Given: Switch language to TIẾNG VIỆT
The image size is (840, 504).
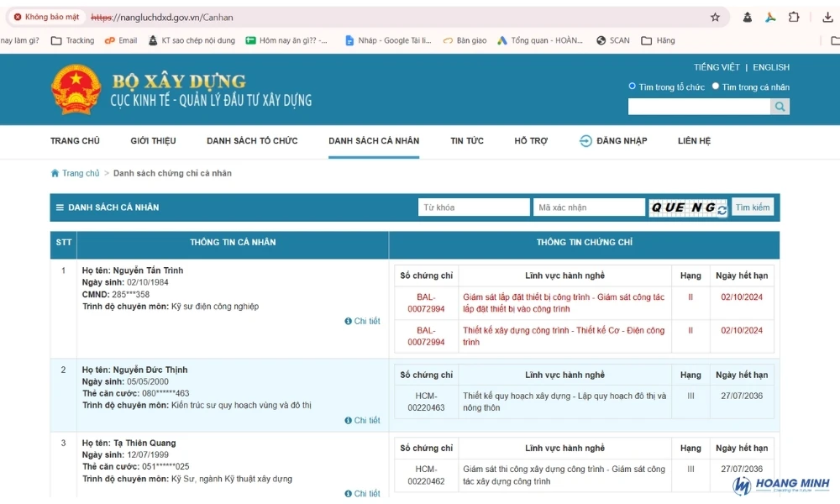Looking at the screenshot, I should [x=717, y=67].
